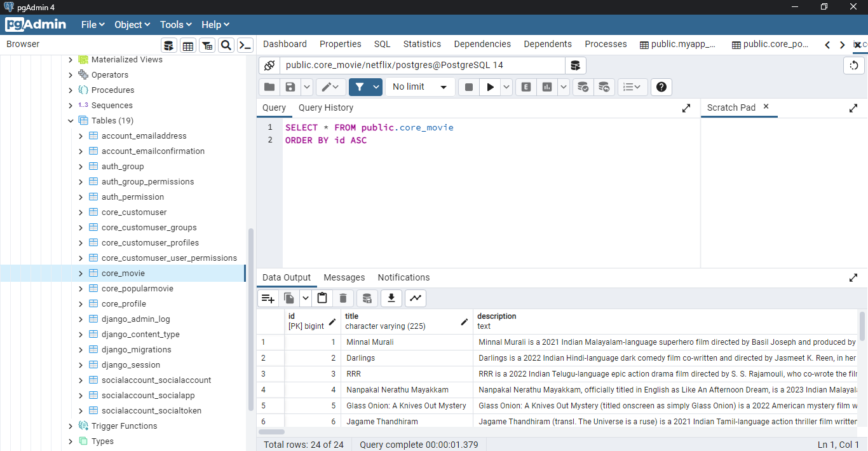Click the Open File folder icon
Viewport: 868px width, 451px height.
click(x=269, y=87)
